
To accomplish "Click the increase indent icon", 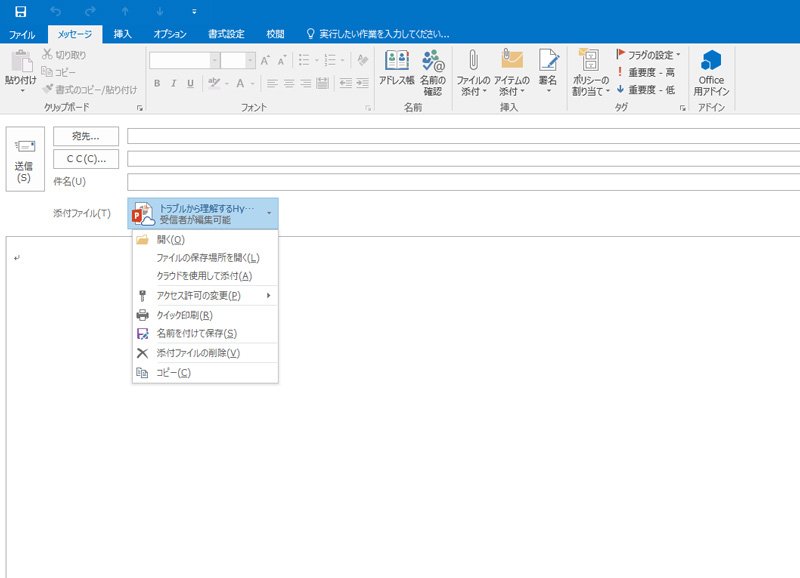I will pyautogui.click(x=362, y=83).
